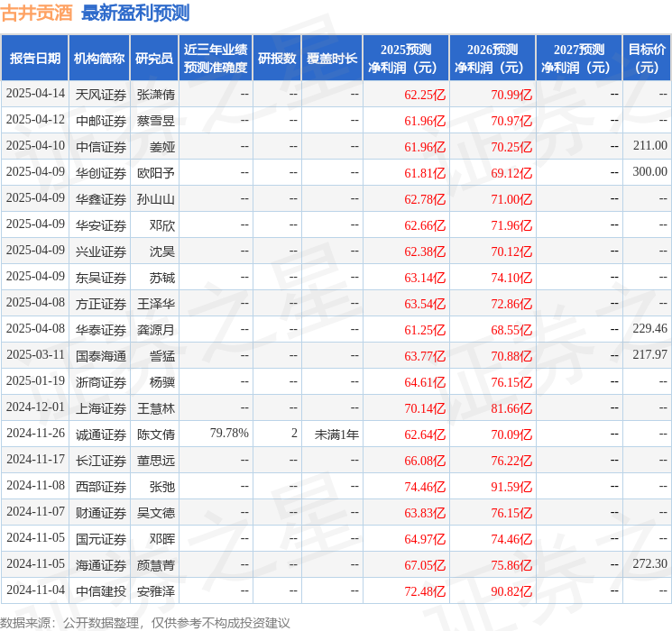Select the 机构简称 column header
Viewport: 672px width, 631px height.
[99, 58]
